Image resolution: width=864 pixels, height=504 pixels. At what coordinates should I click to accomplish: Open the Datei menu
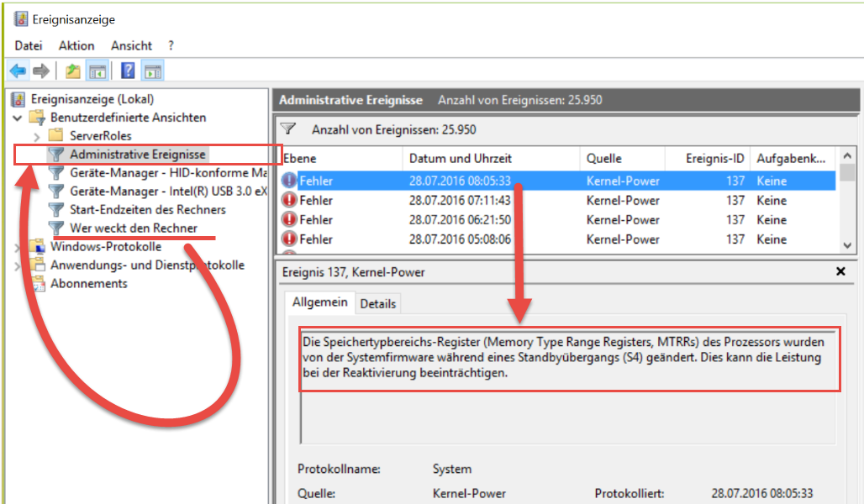(29, 45)
